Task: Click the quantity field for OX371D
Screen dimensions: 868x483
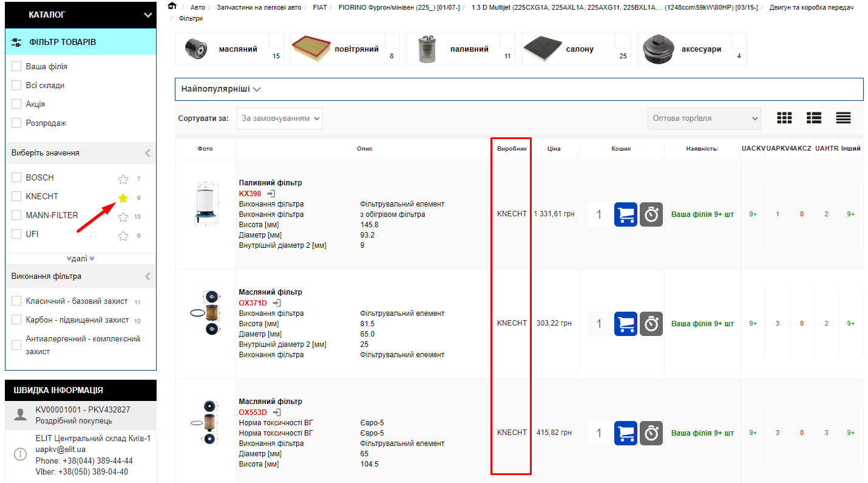Action: click(599, 324)
